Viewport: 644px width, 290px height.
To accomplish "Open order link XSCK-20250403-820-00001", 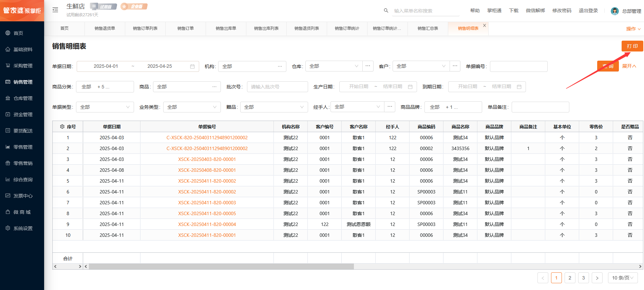I will pyautogui.click(x=207, y=159).
